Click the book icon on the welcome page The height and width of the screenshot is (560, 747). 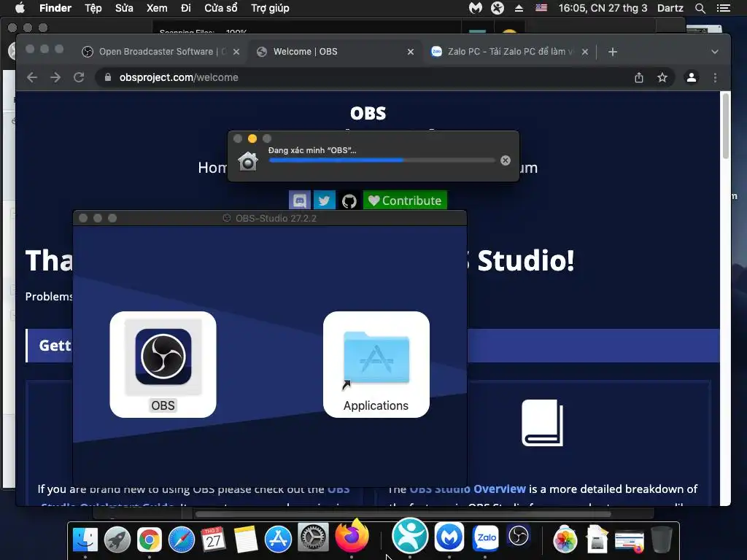542,423
